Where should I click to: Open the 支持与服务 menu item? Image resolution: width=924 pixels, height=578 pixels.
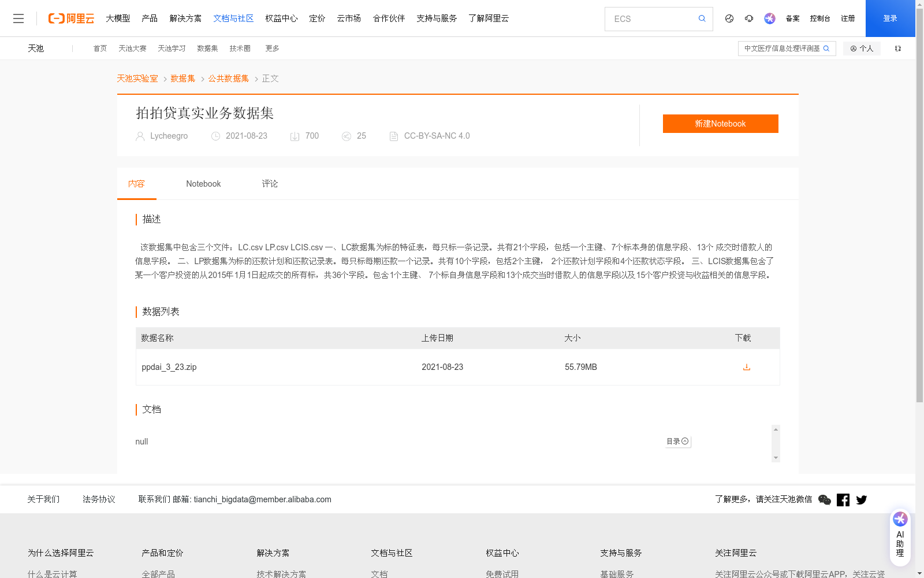coord(437,18)
